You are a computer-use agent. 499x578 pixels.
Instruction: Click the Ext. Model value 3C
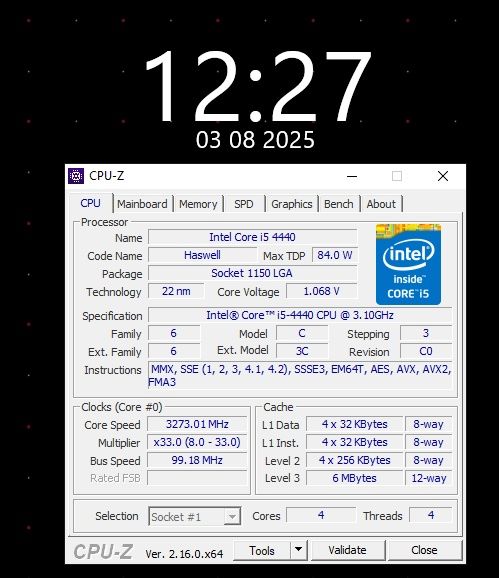point(302,351)
